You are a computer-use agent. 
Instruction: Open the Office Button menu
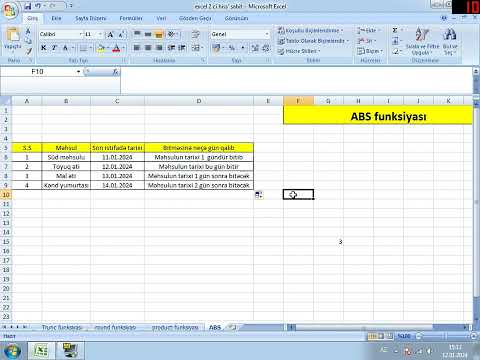point(9,10)
